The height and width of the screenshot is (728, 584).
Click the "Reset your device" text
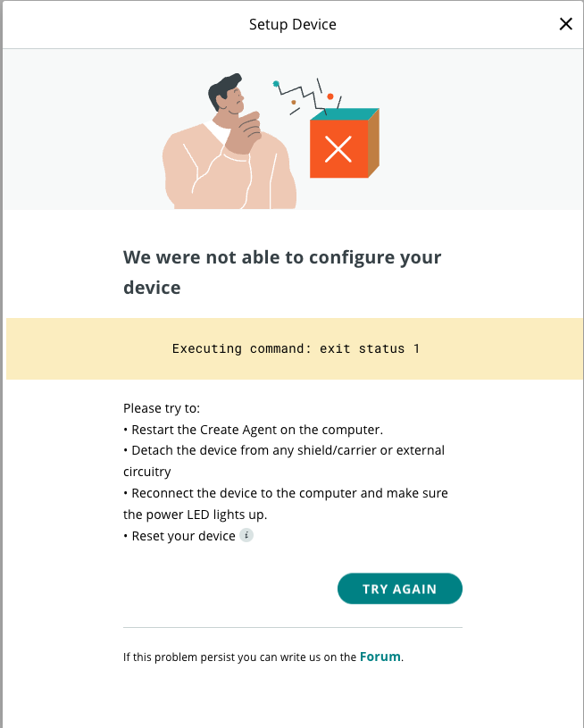tap(183, 536)
